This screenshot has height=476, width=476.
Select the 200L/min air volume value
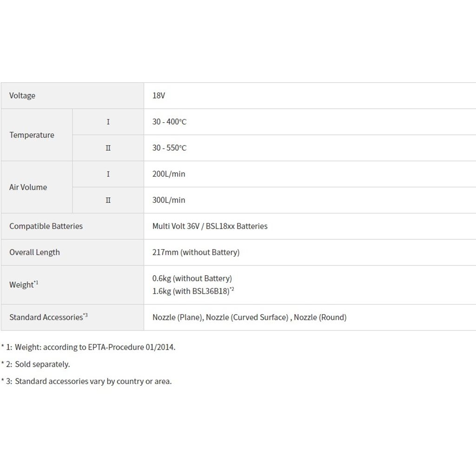168,174
